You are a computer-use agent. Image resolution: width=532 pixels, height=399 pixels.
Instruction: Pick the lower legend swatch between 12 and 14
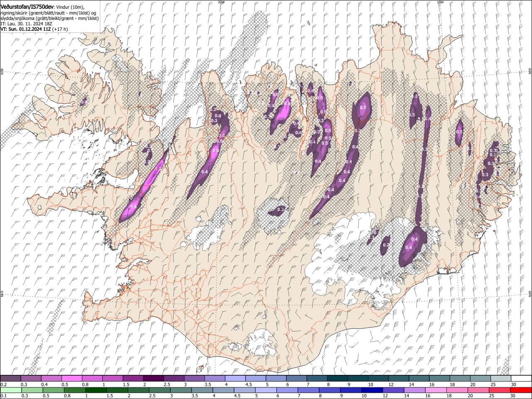(x=393, y=390)
